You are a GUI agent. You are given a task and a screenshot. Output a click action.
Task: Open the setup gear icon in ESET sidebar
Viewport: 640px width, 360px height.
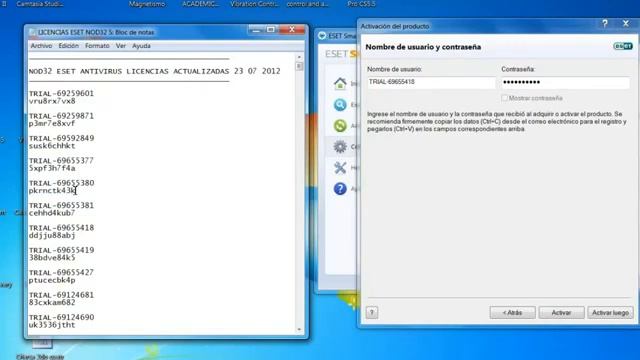tap(340, 147)
